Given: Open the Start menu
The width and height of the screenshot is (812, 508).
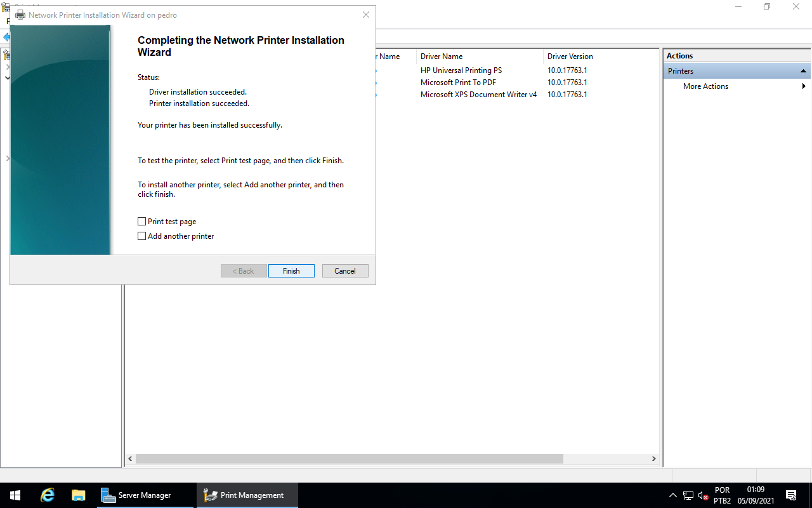Looking at the screenshot, I should [15, 495].
